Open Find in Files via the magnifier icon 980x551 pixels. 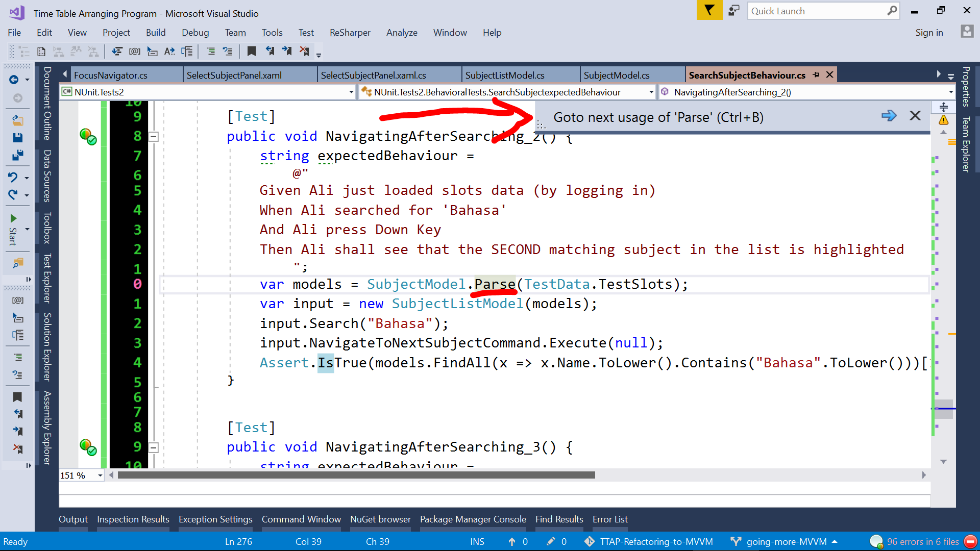(18, 263)
